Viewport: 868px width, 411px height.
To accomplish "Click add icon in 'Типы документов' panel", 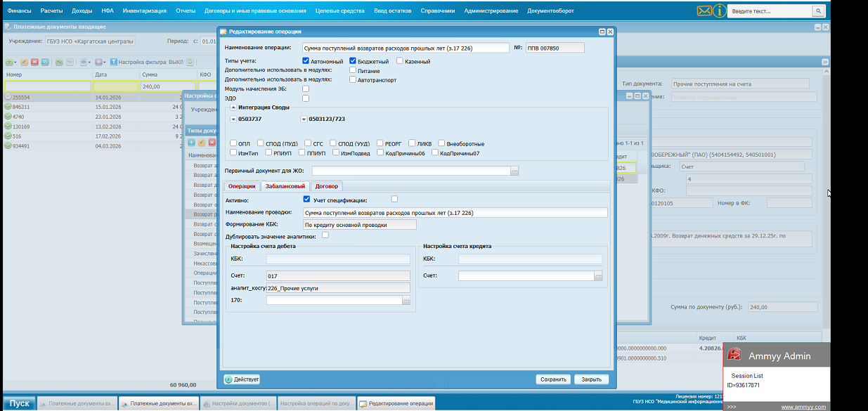I will point(191,143).
